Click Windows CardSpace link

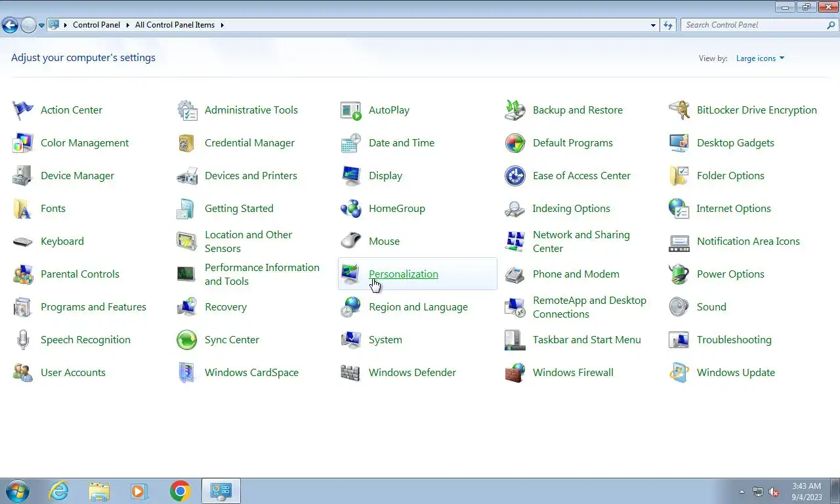point(251,373)
